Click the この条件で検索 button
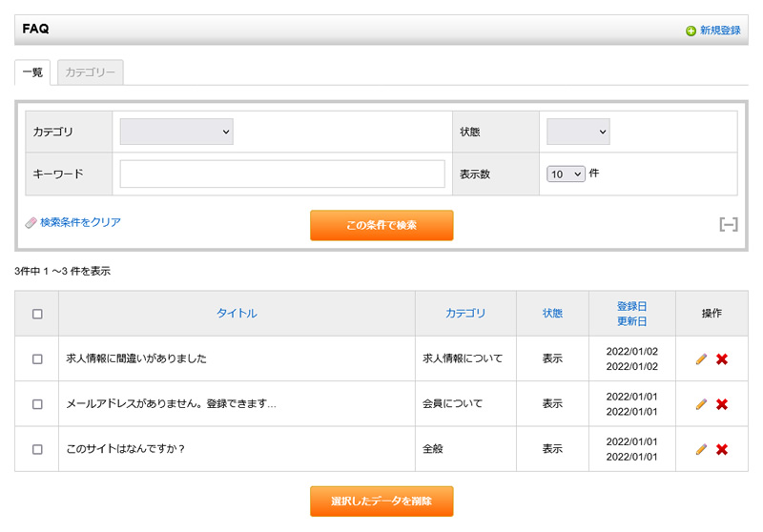 coord(381,225)
